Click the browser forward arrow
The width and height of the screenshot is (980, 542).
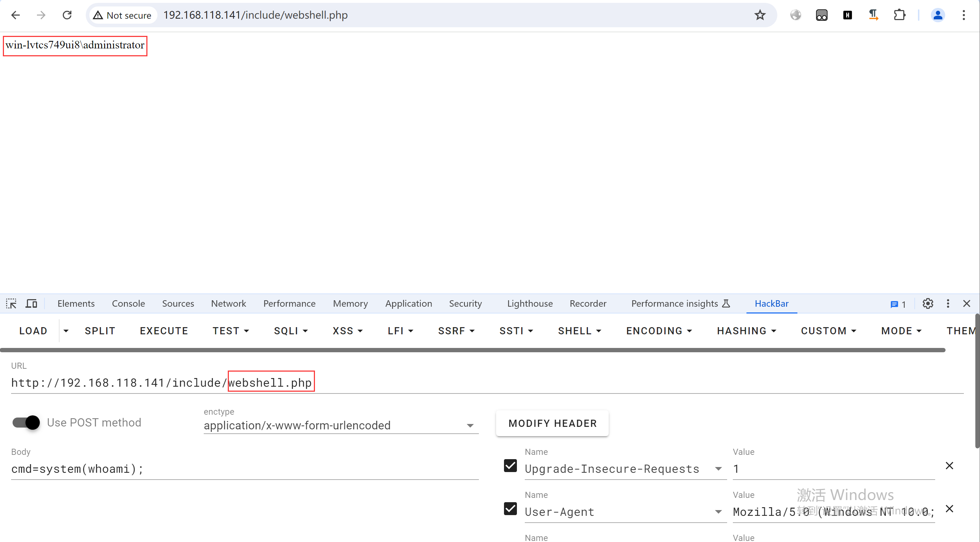tap(41, 15)
